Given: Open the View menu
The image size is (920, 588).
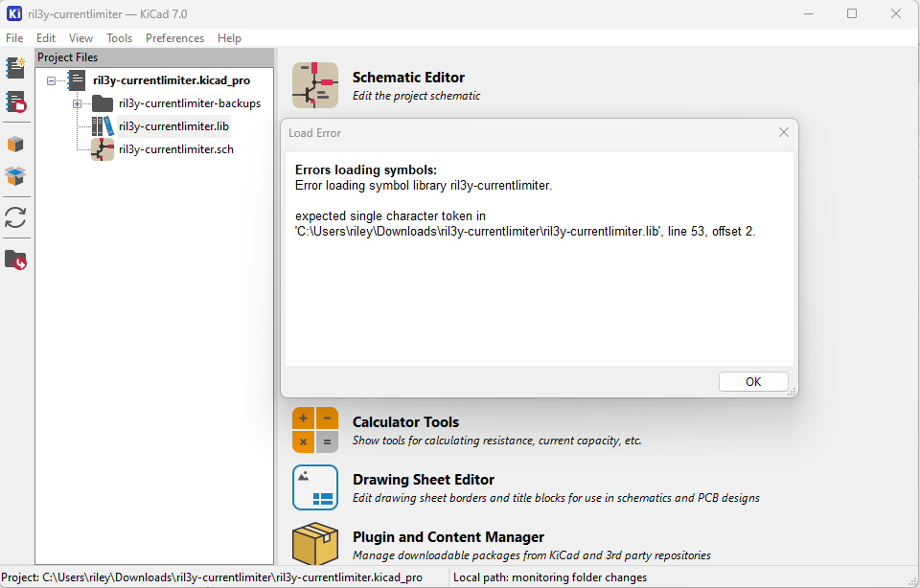Looking at the screenshot, I should point(80,38).
